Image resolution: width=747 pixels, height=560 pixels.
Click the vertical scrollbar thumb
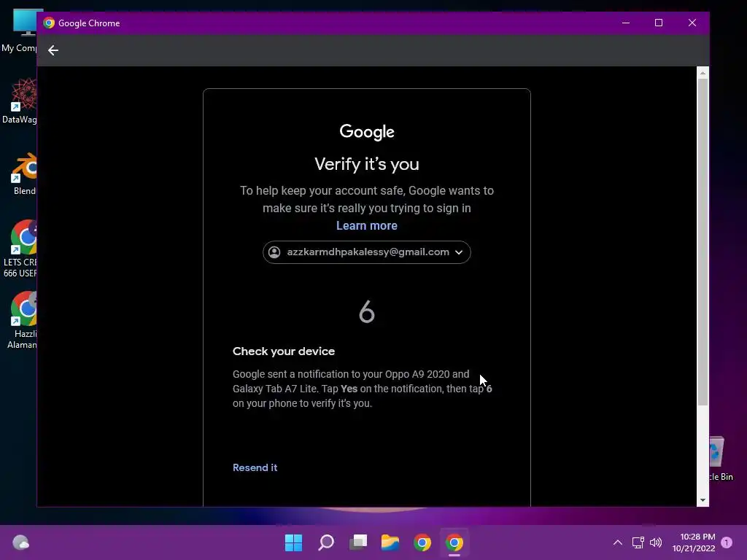coord(703,242)
